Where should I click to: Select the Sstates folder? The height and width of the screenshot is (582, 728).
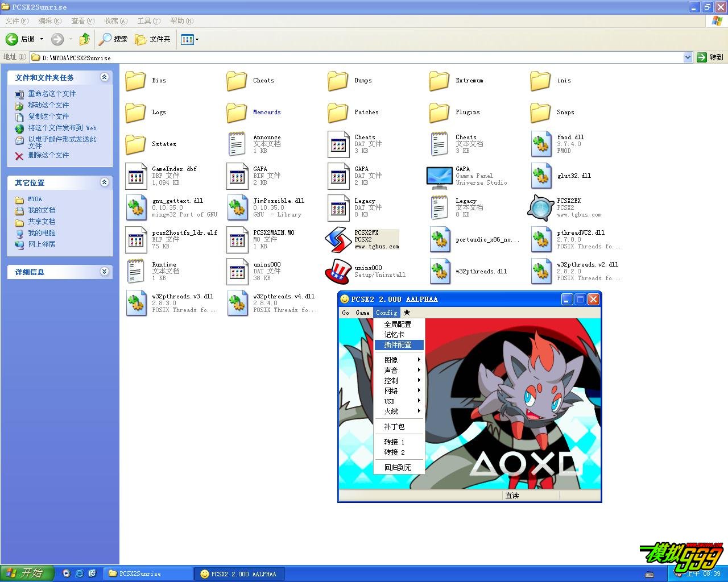click(135, 144)
